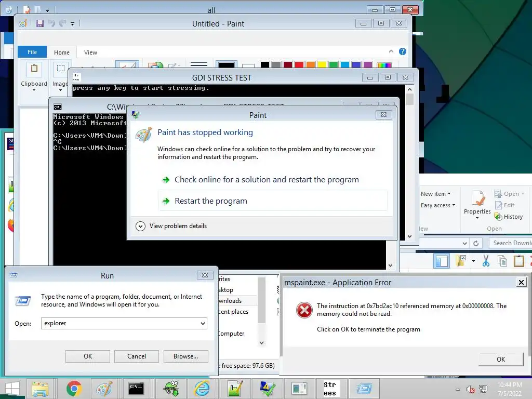Expand View problem details
Image resolution: width=532 pixels, height=399 pixels.
pos(171,226)
